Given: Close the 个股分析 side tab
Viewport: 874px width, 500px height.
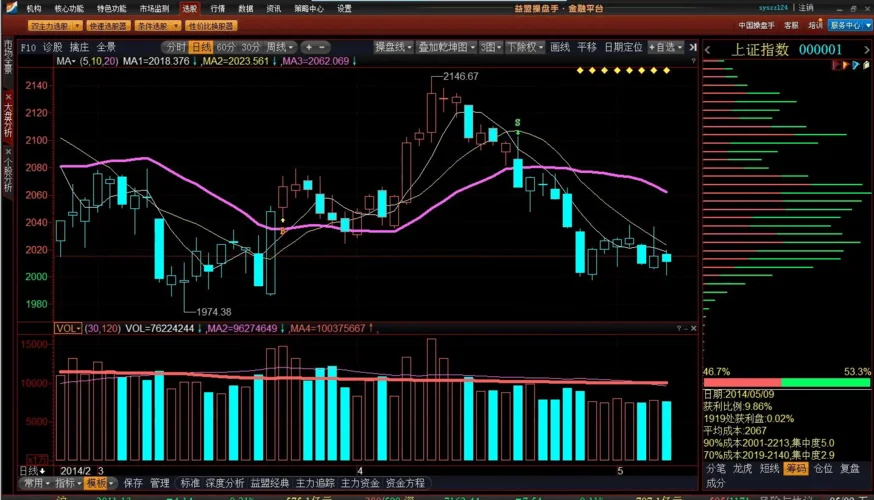Looking at the screenshot, I should 8,152.
